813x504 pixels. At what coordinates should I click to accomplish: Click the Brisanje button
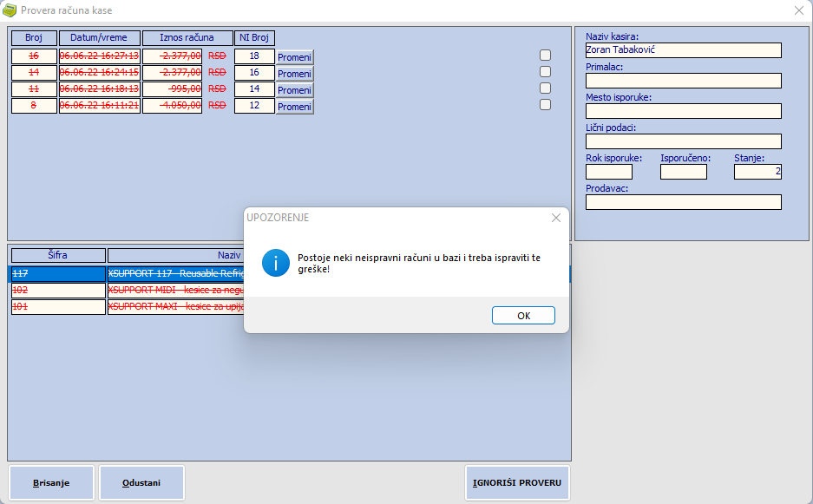pyautogui.click(x=51, y=483)
